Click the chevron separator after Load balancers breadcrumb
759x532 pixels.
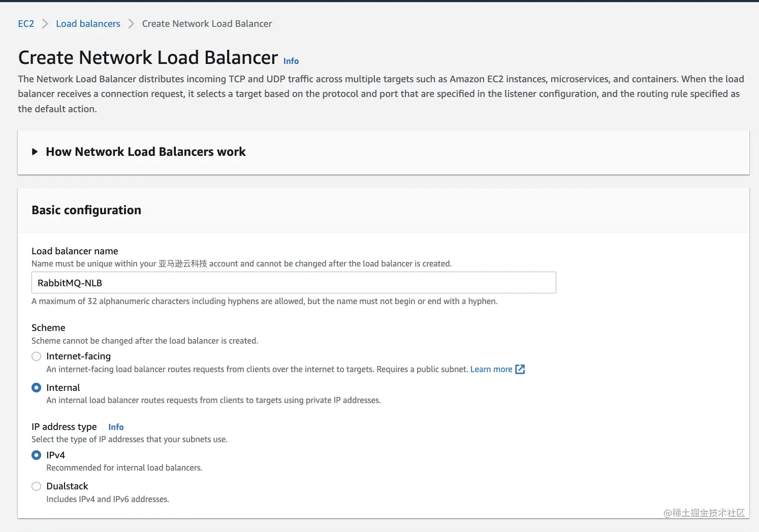[x=131, y=24]
